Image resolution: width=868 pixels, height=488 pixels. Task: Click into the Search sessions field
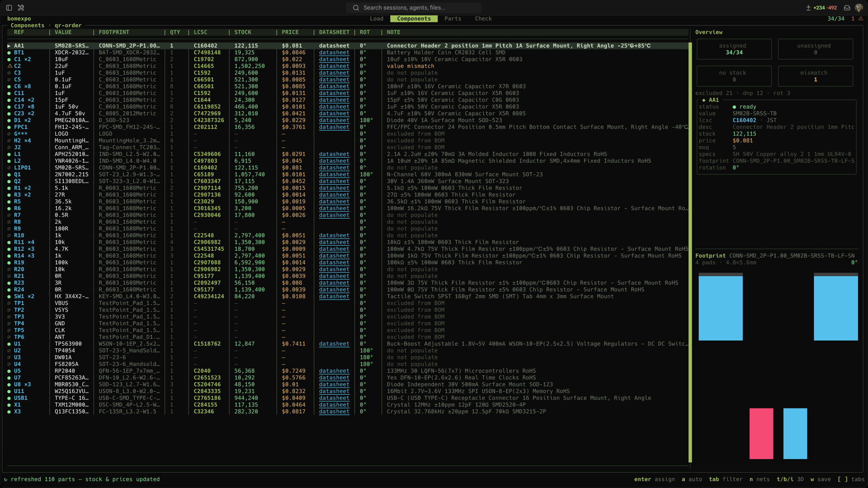pyautogui.click(x=414, y=8)
